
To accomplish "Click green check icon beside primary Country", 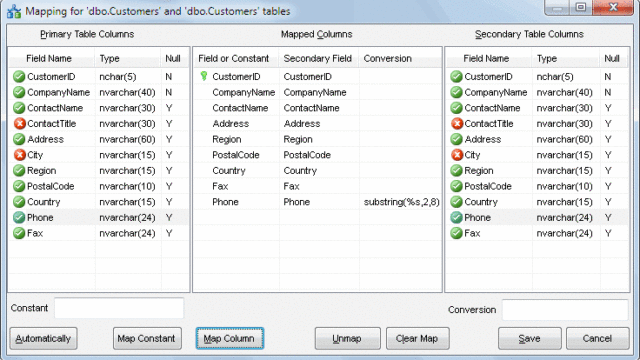I will pos(19,202).
